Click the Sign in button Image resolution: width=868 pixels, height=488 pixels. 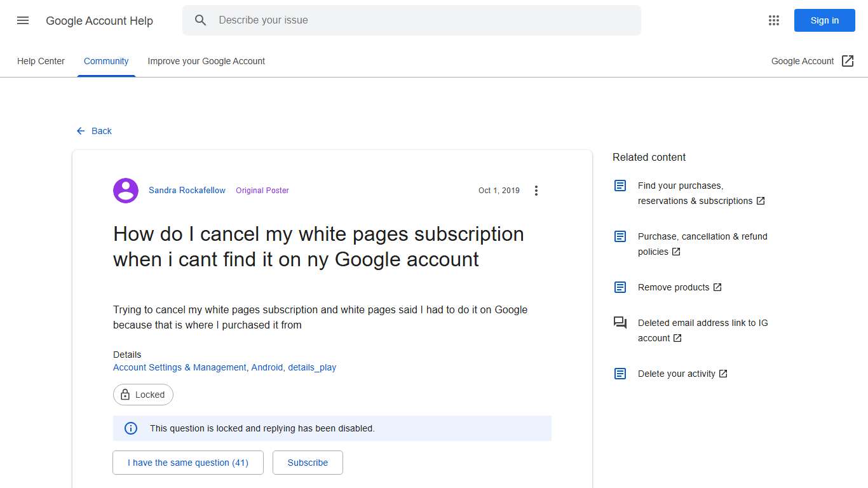pyautogui.click(x=824, y=20)
